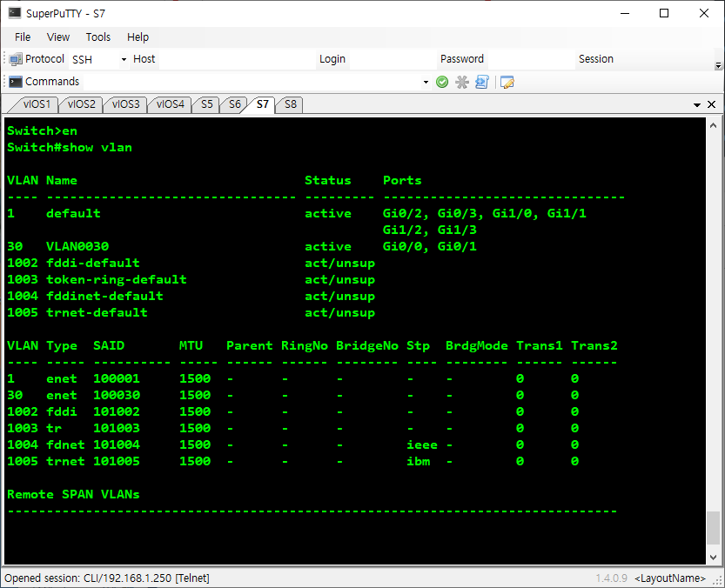Click the 'ieee' Stp value
The image size is (725, 588).
(421, 444)
